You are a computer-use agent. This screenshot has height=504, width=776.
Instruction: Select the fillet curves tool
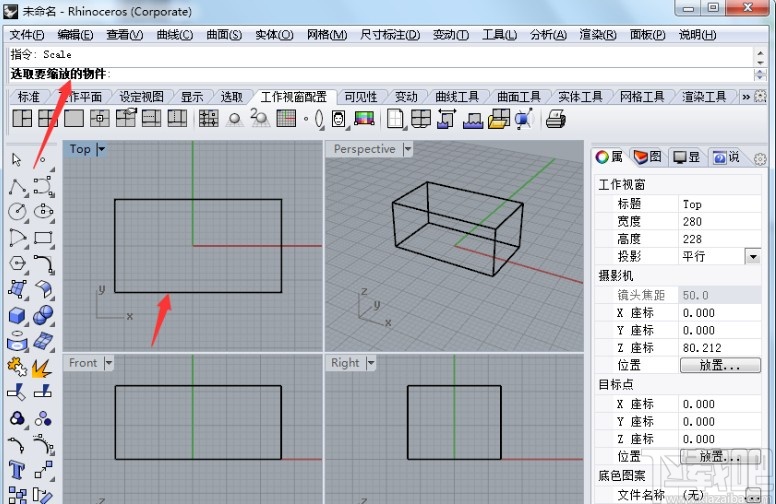coord(44,264)
